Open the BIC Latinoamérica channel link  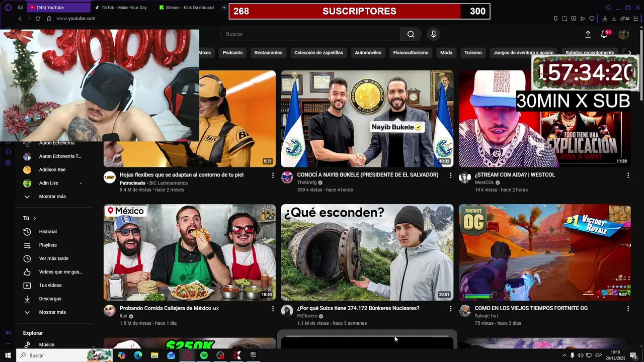click(169, 183)
